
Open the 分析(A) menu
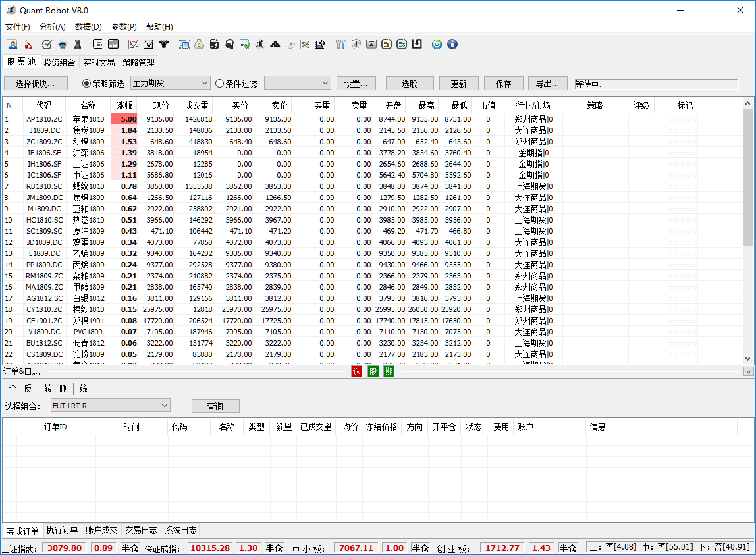pyautogui.click(x=52, y=27)
